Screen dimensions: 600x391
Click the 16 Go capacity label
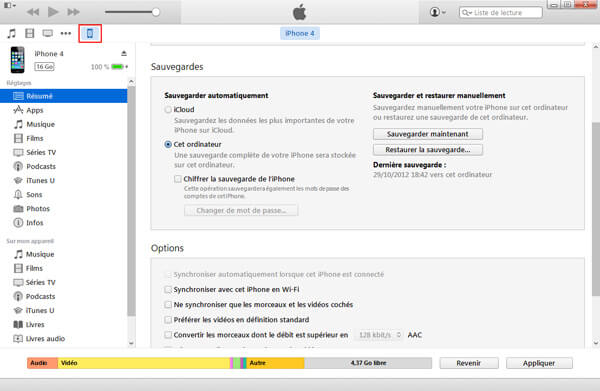tap(44, 67)
